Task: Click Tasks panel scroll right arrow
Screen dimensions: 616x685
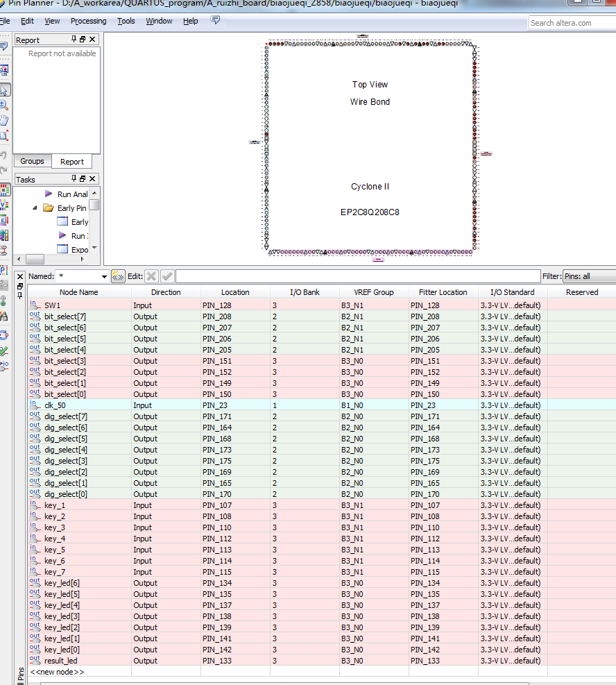Action: [x=83, y=259]
